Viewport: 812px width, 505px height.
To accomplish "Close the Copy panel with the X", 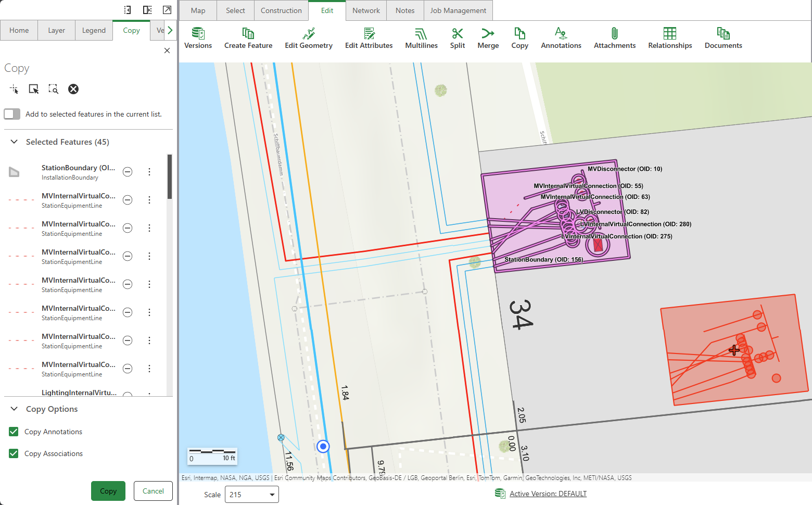I will tap(167, 51).
